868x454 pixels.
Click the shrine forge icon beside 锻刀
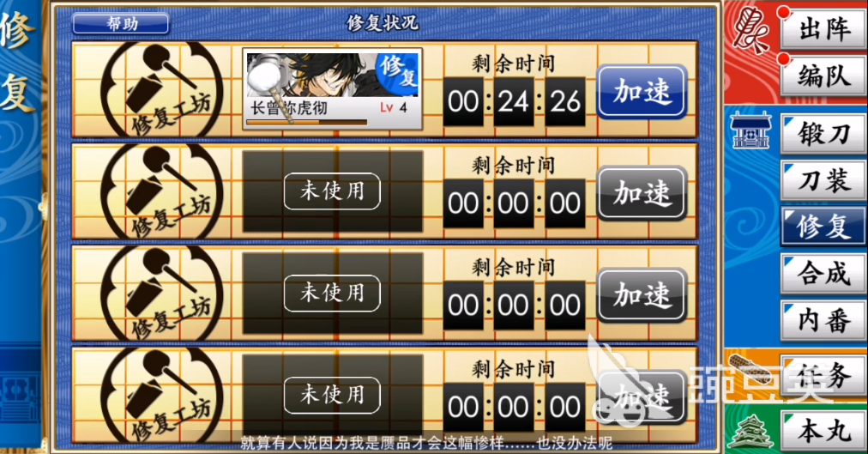(750, 130)
